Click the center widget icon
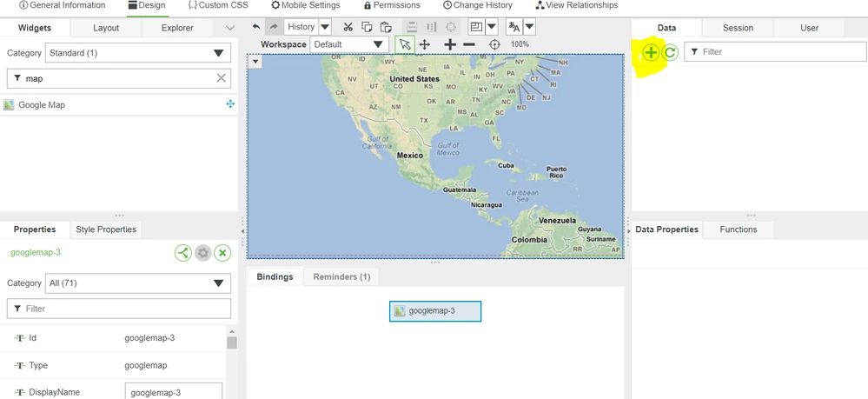The width and height of the screenshot is (868, 399). 451,27
